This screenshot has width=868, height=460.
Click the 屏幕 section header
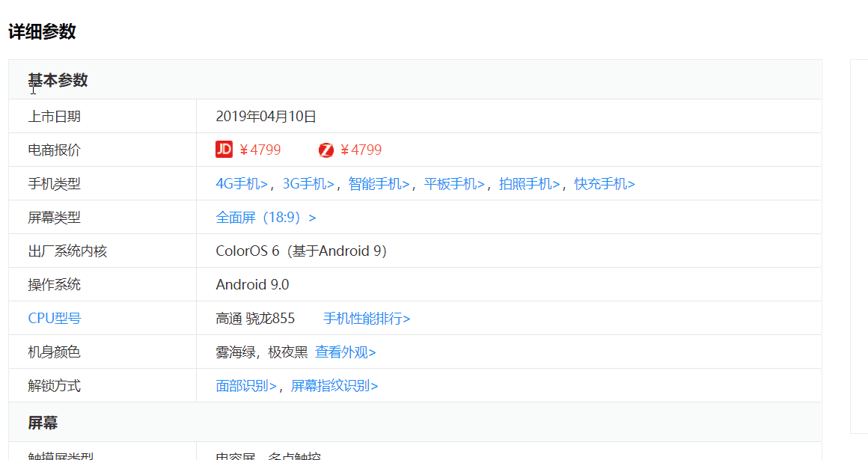[43, 423]
